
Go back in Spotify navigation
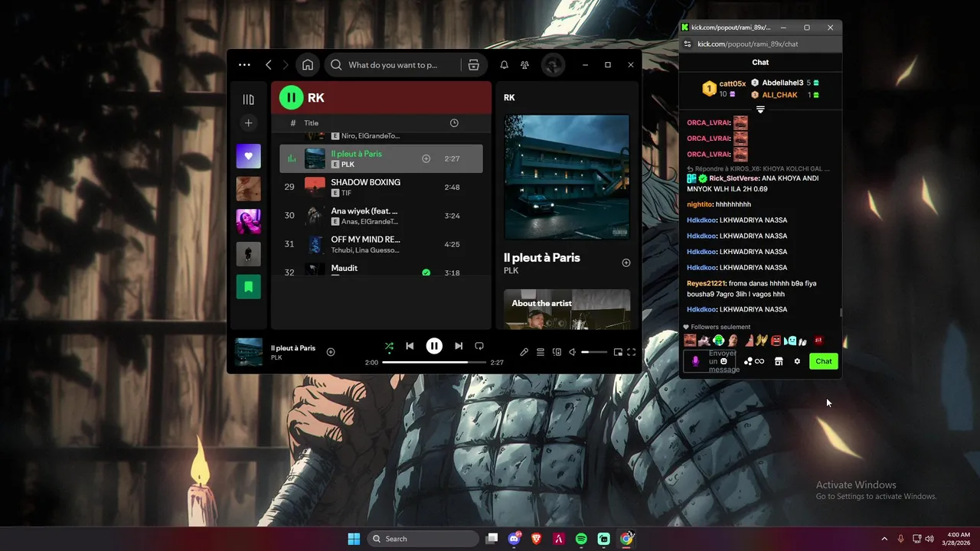[x=269, y=65]
